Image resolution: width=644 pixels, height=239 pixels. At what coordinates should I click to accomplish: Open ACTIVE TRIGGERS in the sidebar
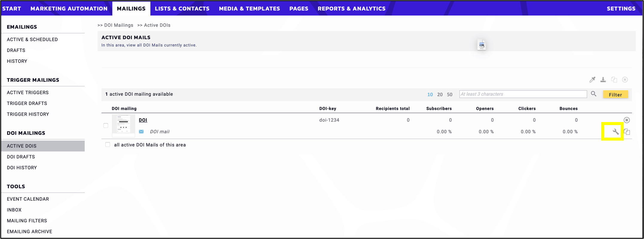pos(28,92)
